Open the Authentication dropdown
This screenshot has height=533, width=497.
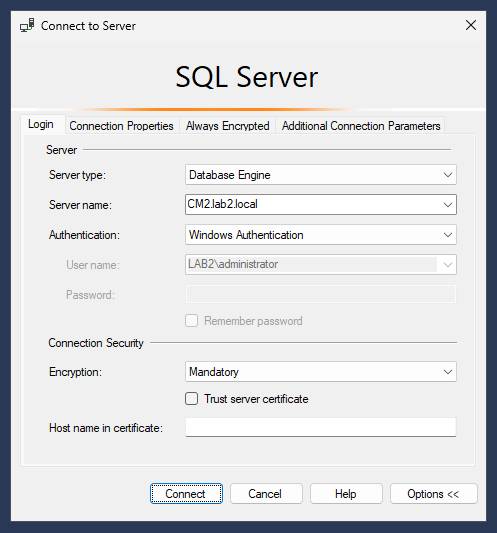[x=321, y=235]
